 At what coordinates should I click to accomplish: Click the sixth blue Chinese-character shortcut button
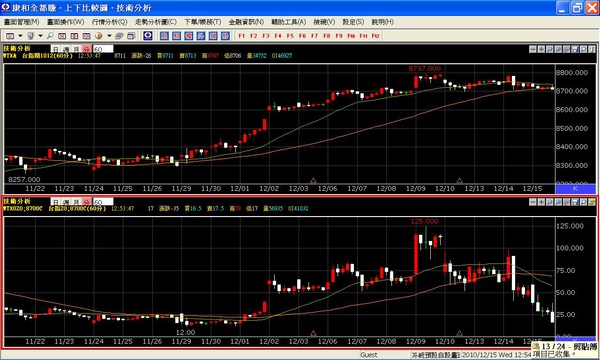coord(225,36)
